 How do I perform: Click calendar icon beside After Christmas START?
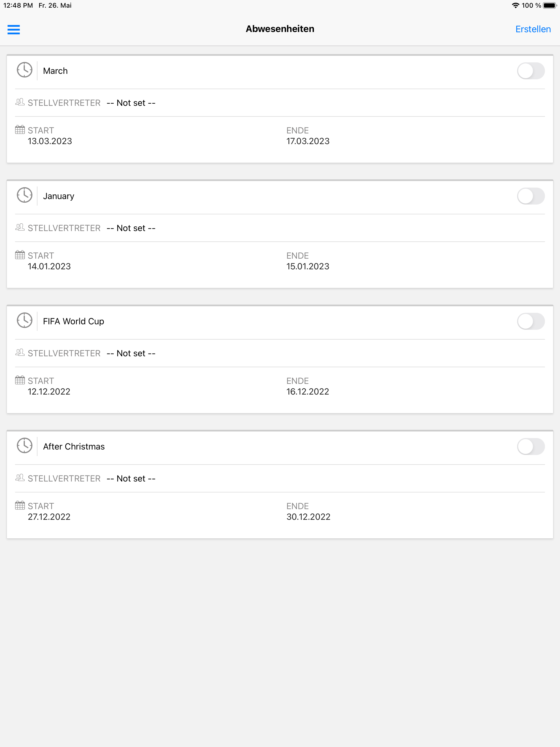20,505
